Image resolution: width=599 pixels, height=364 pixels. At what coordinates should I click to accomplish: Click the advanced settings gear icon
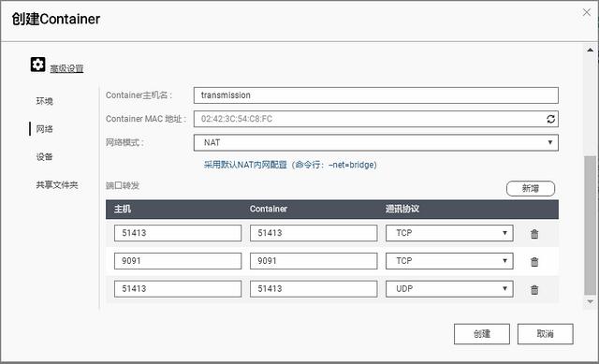tap(37, 65)
